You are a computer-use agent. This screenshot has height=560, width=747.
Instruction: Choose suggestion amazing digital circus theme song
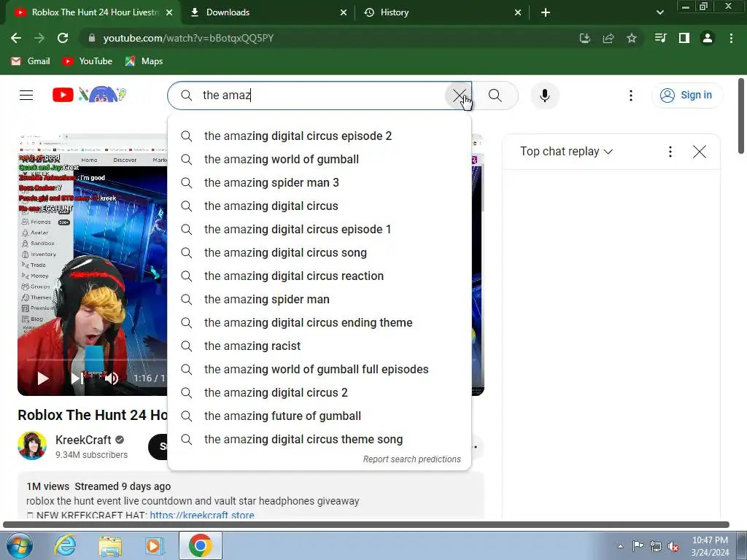pos(320,440)
